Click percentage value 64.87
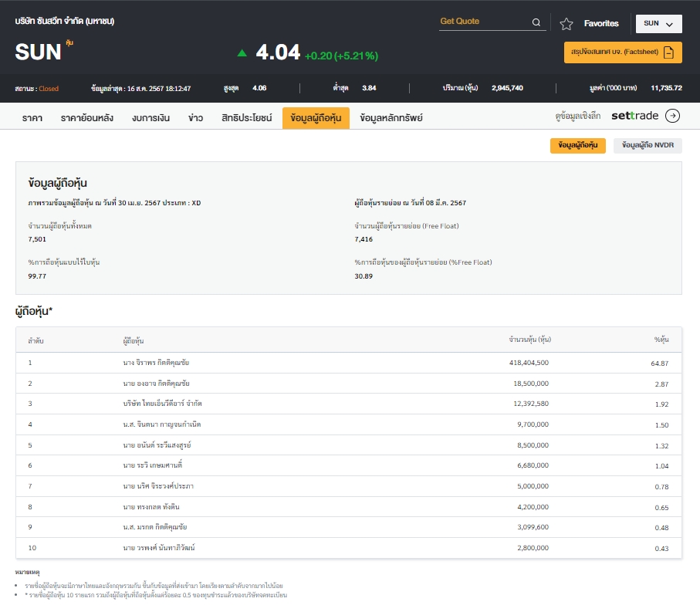 tap(659, 363)
